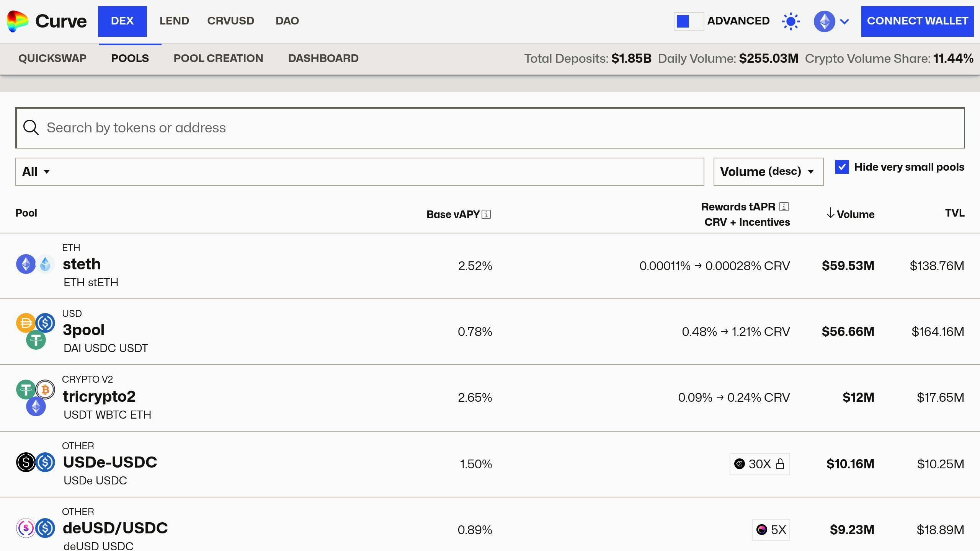Click USDe-USDC volume $10.16M
This screenshot has height=551, width=980.
click(850, 464)
